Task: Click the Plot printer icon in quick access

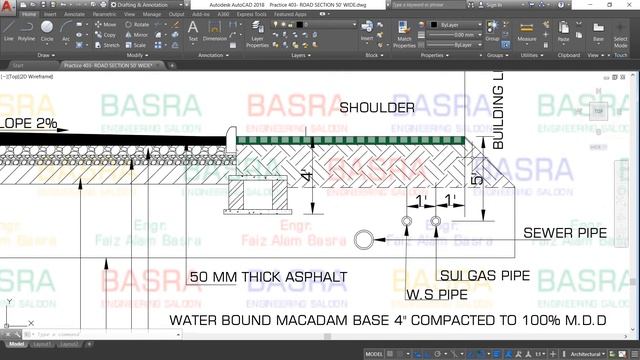Action: pos(103,5)
